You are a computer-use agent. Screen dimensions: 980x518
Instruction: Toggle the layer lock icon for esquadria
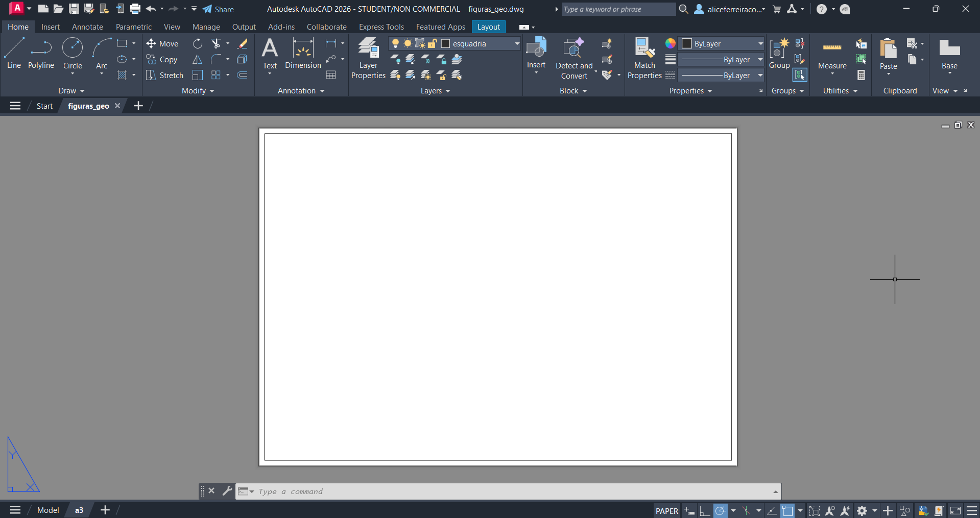click(432, 44)
